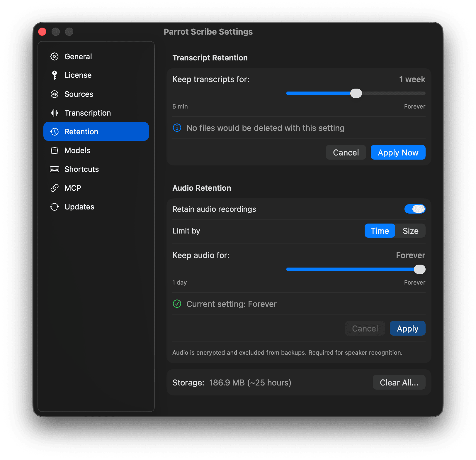Cancel the transcript retention change
The width and height of the screenshot is (476, 460).
(346, 152)
